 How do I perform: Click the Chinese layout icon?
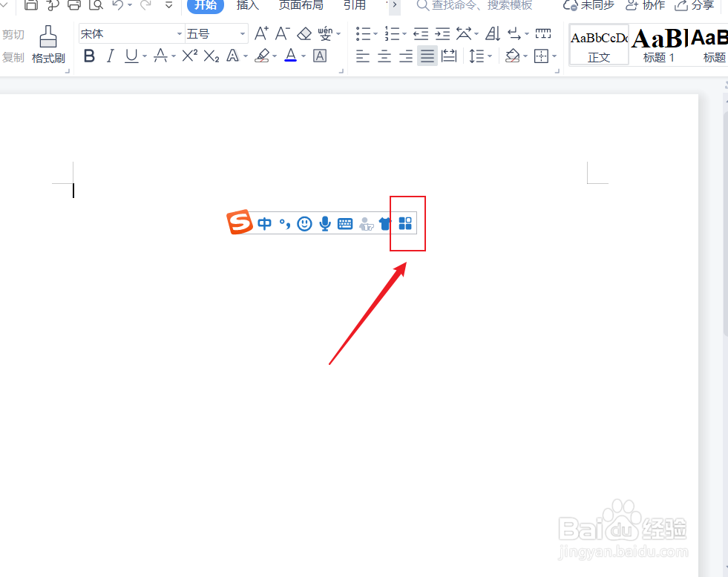465,34
